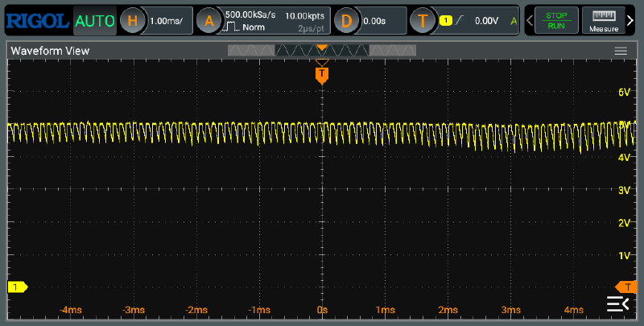Image resolution: width=644 pixels, height=326 pixels.
Task: Select the 1.00ms/ horizontal timebase value
Action: point(166,21)
